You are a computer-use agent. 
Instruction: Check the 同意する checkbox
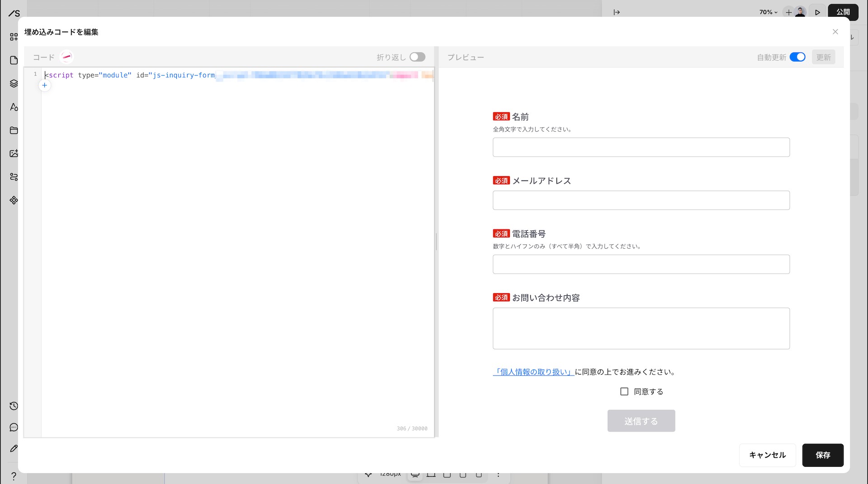(x=624, y=392)
